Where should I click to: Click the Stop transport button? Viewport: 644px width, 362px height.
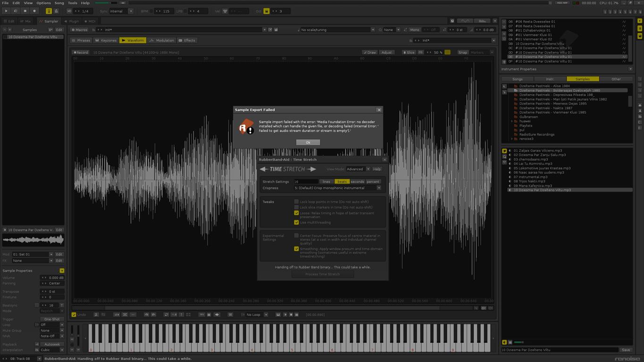[x=25, y=11]
